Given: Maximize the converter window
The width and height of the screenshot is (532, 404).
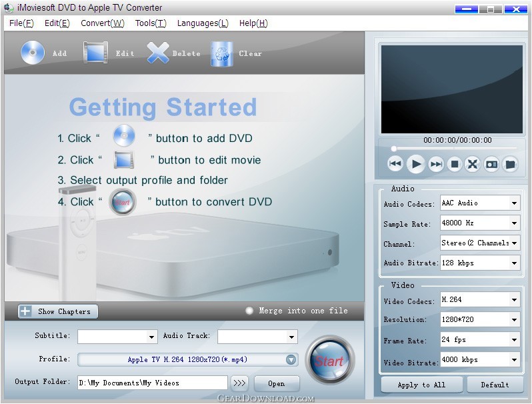Looking at the screenshot, I should pos(491,9).
